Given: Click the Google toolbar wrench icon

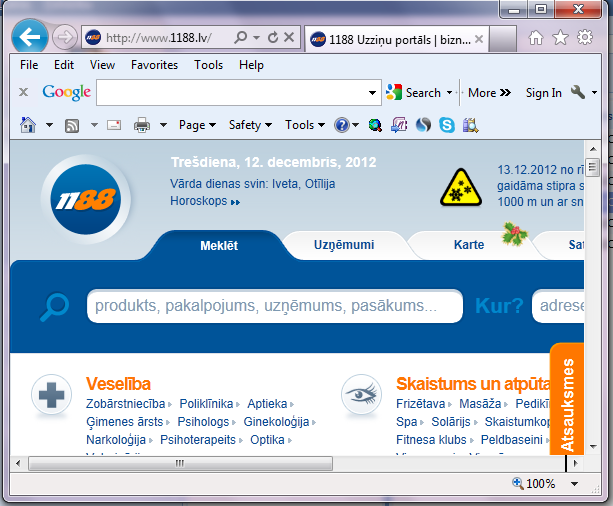Looking at the screenshot, I should pyautogui.click(x=577, y=92).
